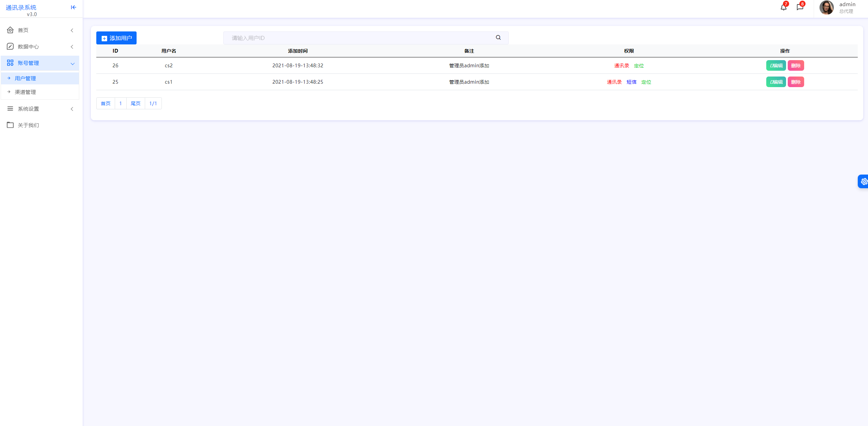Open the floating settings gear
The image size is (868, 426).
point(864,181)
